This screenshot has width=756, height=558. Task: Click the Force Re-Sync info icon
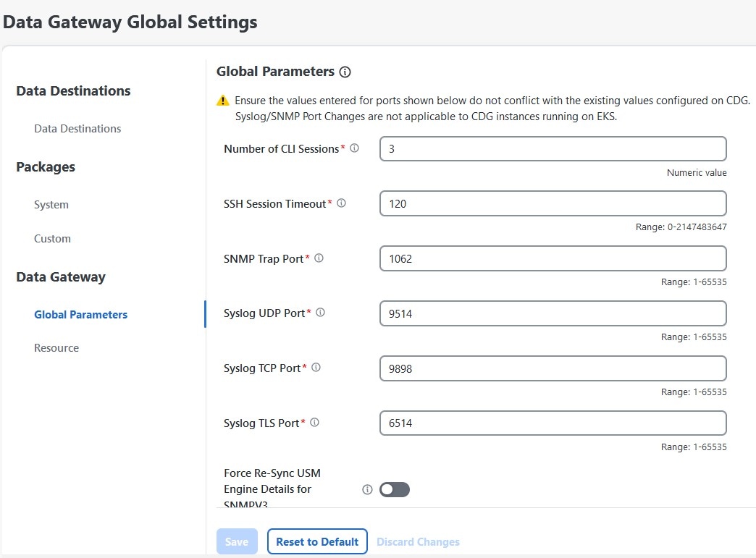pos(369,489)
